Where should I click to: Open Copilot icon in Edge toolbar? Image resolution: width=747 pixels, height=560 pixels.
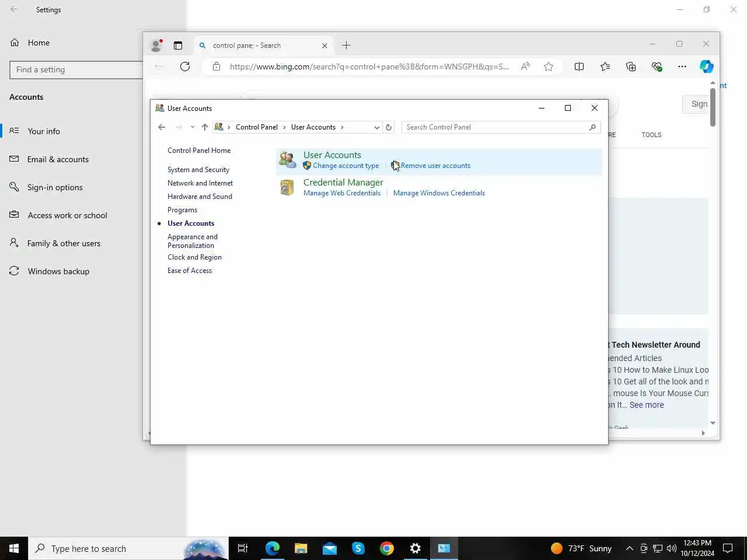click(x=707, y=66)
